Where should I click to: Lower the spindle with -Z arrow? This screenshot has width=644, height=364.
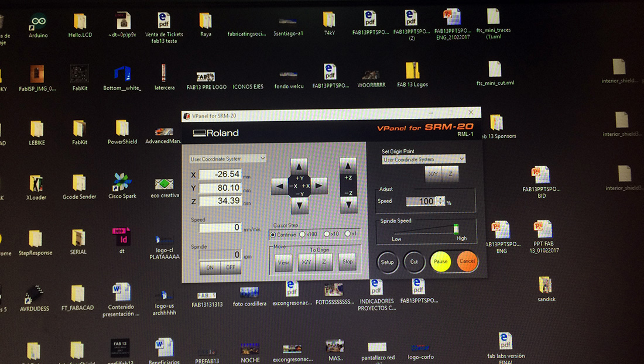pyautogui.click(x=348, y=204)
